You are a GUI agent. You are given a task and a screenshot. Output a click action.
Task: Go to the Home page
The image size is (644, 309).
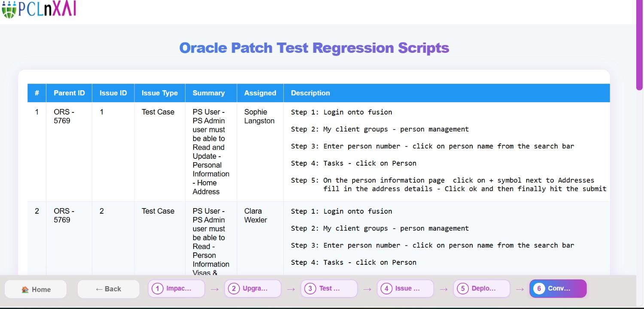pyautogui.click(x=36, y=289)
